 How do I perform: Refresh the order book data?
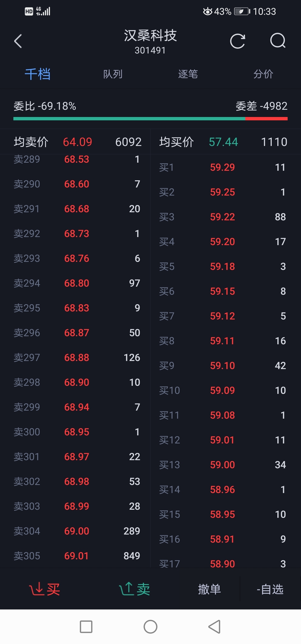[237, 41]
